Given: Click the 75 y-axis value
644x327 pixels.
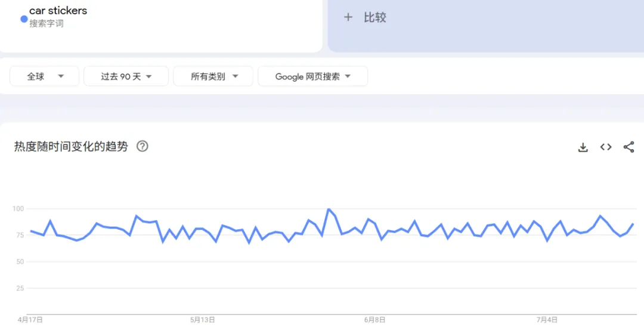Looking at the screenshot, I should point(20,235).
